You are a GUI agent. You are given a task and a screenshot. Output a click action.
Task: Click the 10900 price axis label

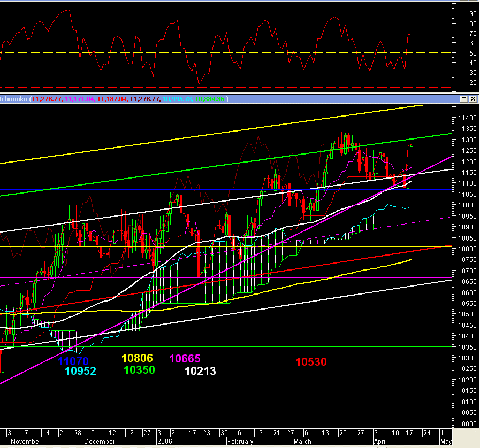coord(468,227)
